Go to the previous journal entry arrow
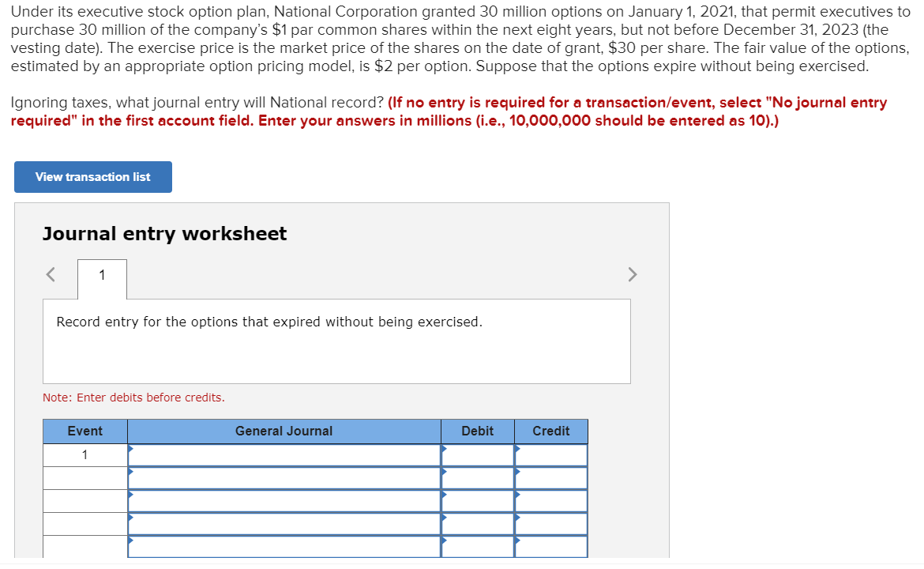 point(51,274)
